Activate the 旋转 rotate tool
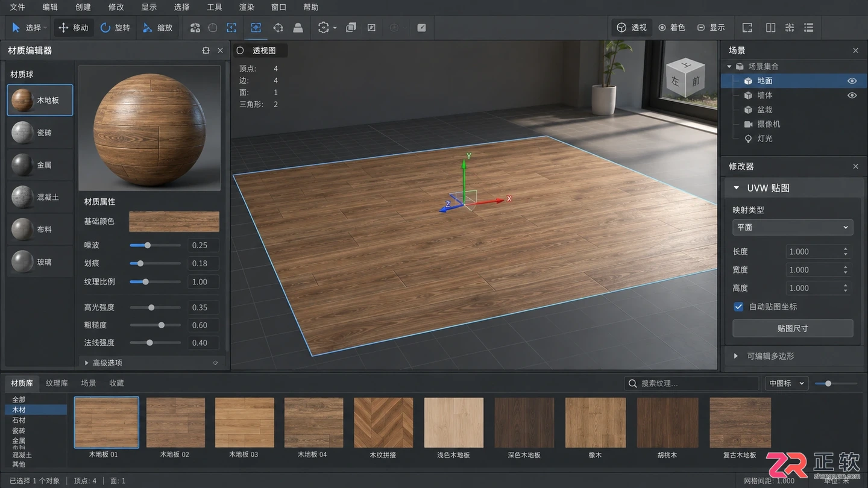The image size is (868, 488). click(115, 28)
